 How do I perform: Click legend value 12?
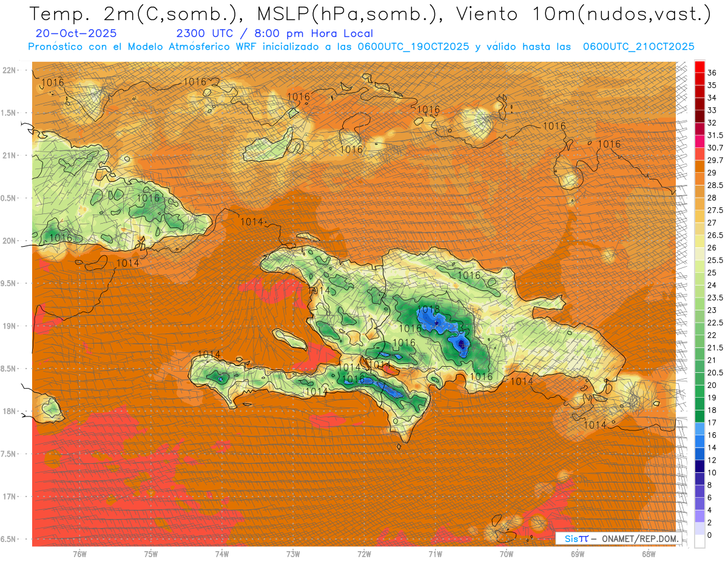[x=712, y=460]
